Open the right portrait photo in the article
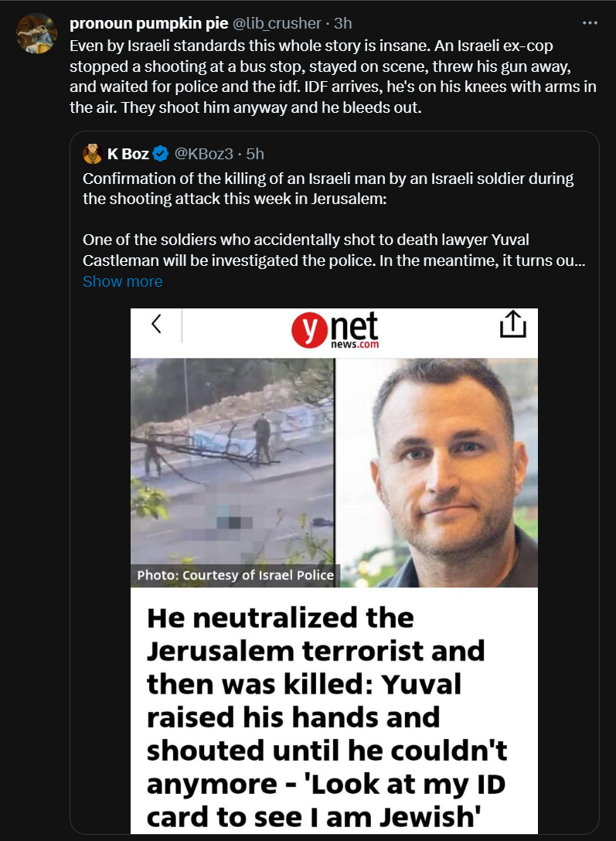Screen dimensions: 616x841 [x=437, y=472]
